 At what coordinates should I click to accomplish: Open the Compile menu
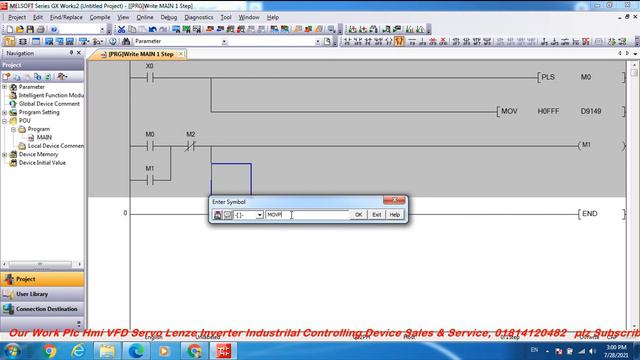point(100,18)
